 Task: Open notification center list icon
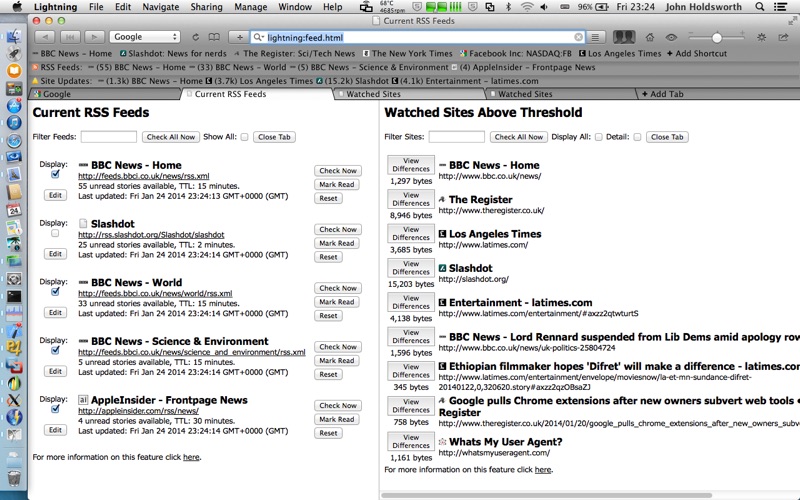click(780, 7)
